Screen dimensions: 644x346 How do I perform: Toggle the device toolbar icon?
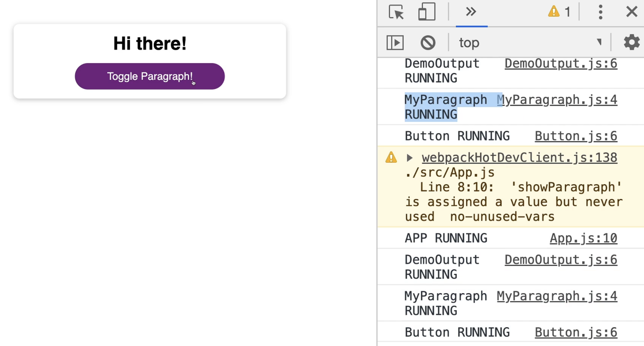426,12
